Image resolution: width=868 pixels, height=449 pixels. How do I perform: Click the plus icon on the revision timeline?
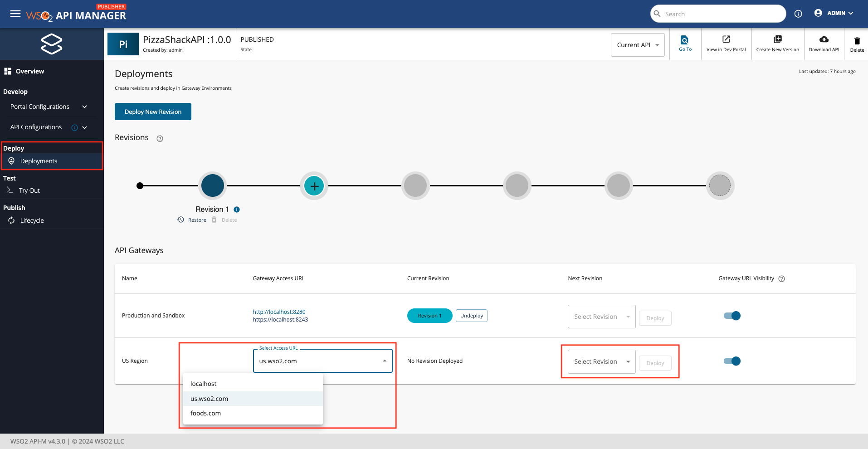[x=314, y=185]
